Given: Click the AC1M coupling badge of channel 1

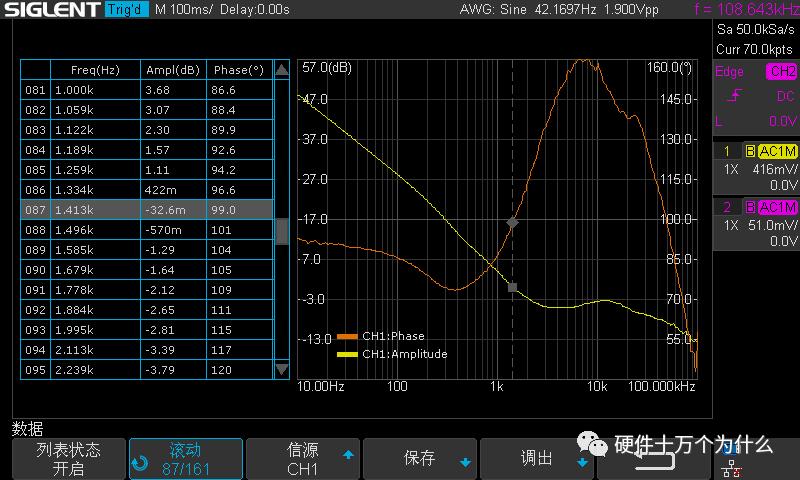Looking at the screenshot, I should pos(777,151).
